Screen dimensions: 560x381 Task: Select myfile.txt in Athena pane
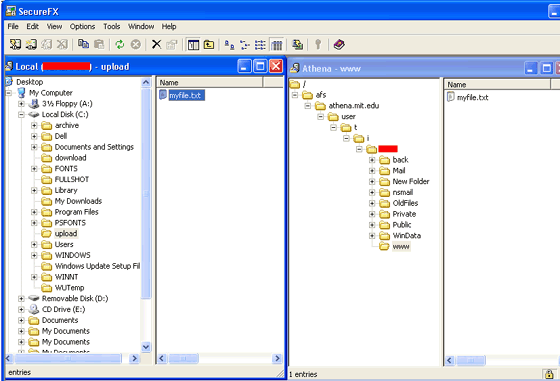click(472, 97)
